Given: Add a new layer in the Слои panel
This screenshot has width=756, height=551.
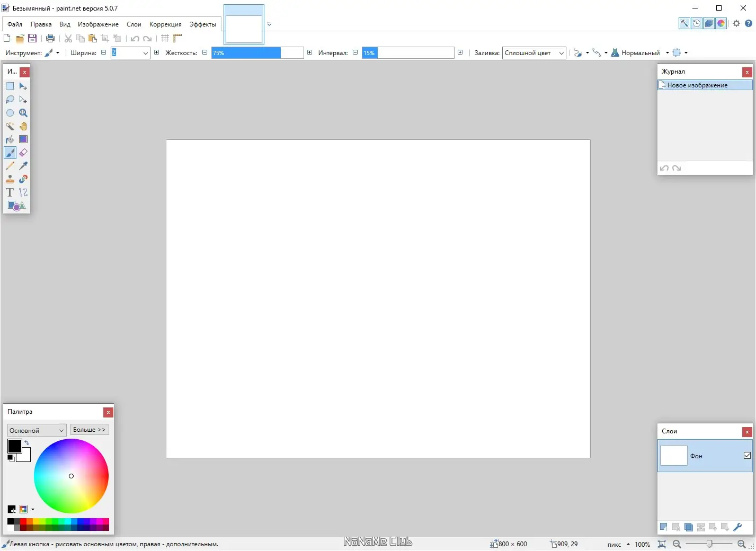Looking at the screenshot, I should (x=664, y=527).
